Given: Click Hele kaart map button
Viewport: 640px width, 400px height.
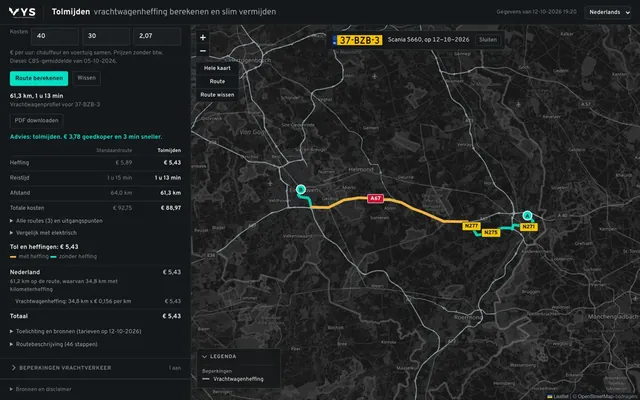Looking at the screenshot, I should [x=217, y=68].
